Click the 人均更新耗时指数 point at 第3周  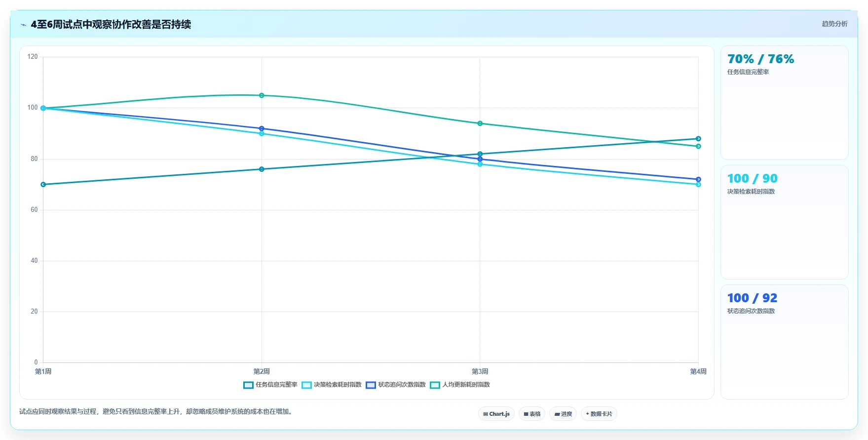tap(480, 123)
